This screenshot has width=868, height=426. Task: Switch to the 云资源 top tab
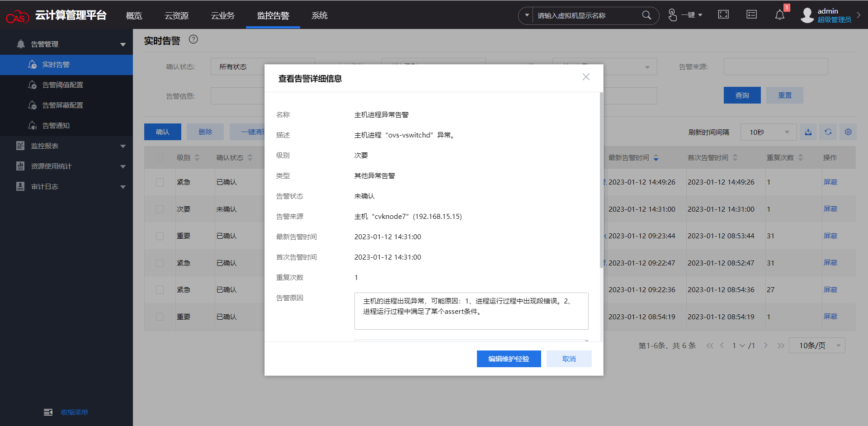[176, 15]
